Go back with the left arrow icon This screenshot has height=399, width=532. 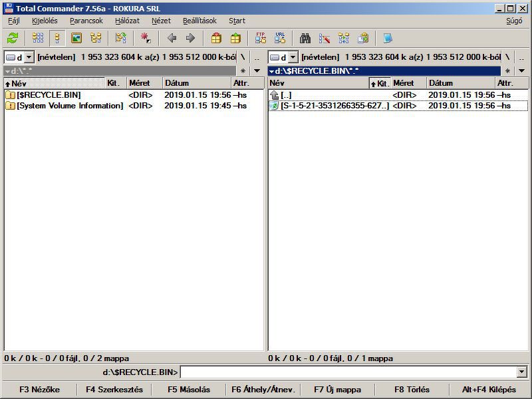click(x=172, y=38)
